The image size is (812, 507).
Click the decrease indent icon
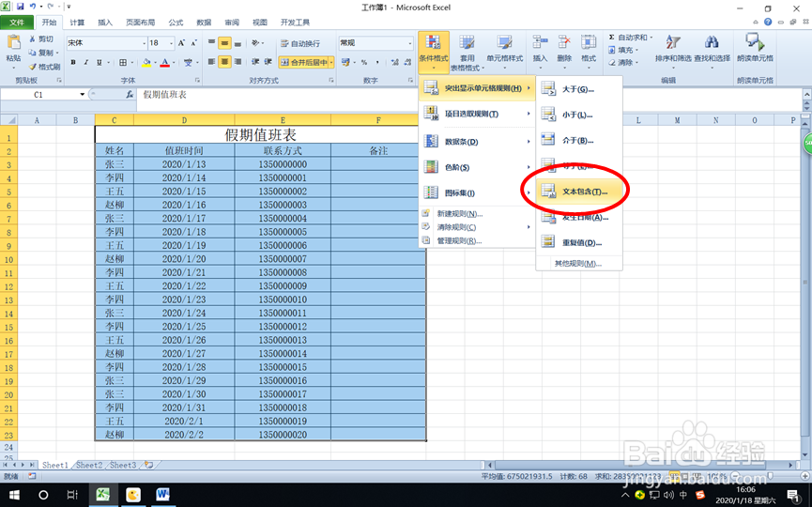[255, 62]
